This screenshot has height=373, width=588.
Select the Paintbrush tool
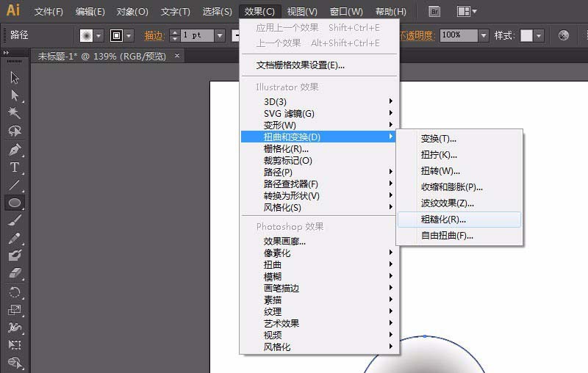coord(15,220)
